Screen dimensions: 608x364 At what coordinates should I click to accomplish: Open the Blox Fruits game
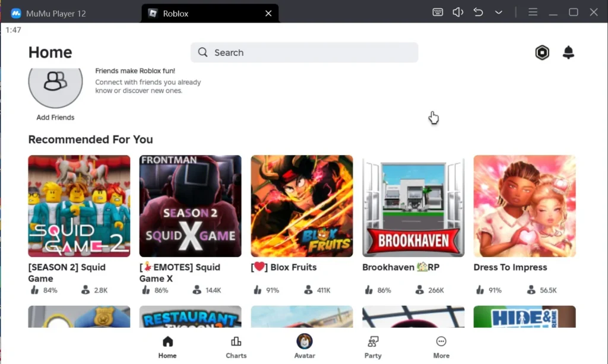pyautogui.click(x=302, y=206)
